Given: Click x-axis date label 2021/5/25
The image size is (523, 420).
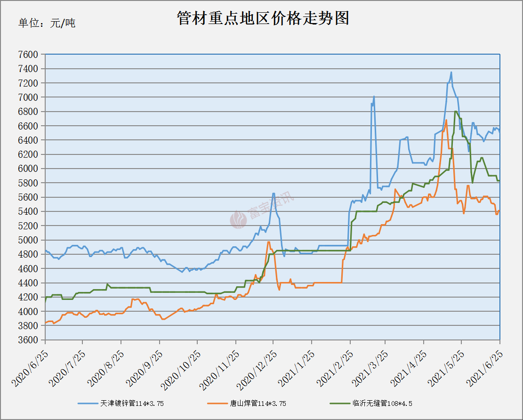Looking at the screenshot, I should [446, 369].
